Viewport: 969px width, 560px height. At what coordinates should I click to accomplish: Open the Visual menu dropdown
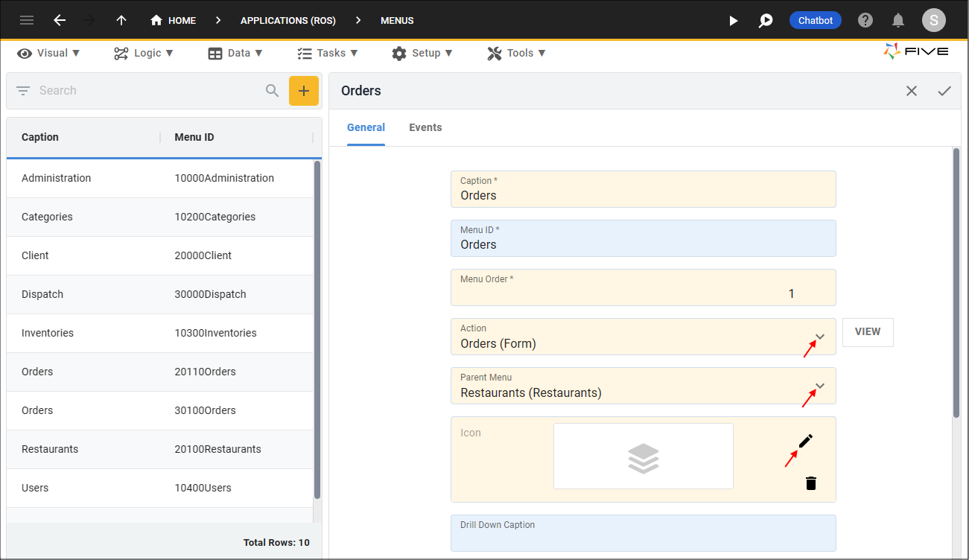[x=48, y=53]
